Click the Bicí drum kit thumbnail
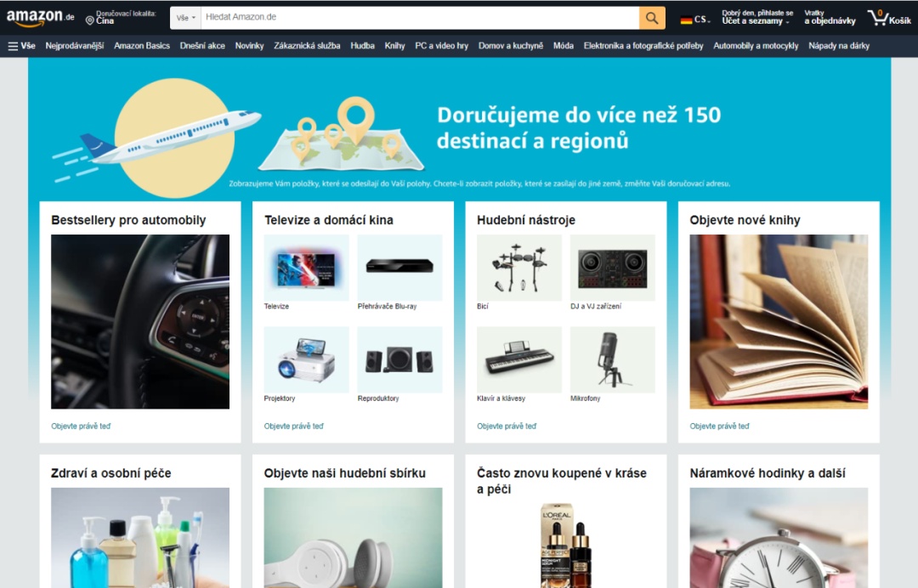918x588 pixels. (519, 268)
